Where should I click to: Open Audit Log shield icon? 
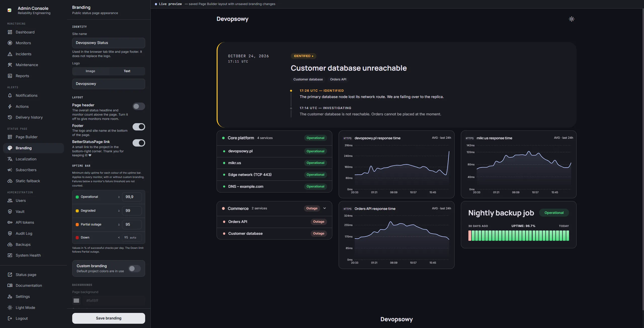(10, 233)
